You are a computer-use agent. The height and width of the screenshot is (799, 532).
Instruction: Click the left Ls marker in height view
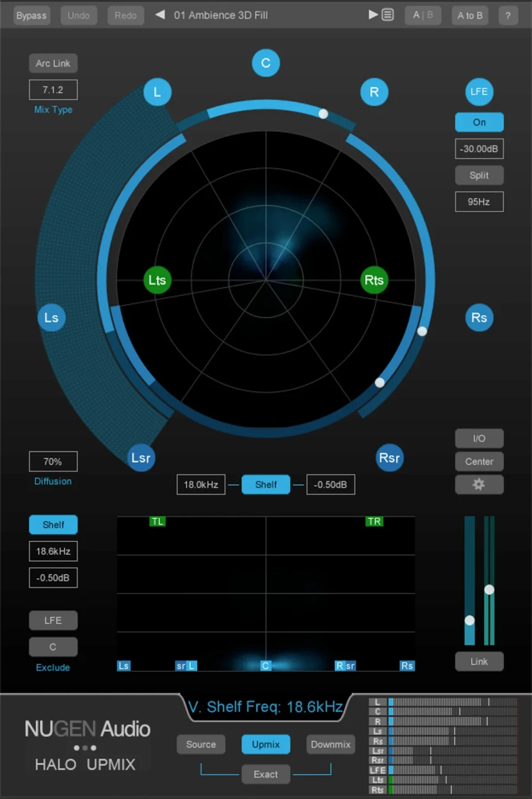click(124, 665)
